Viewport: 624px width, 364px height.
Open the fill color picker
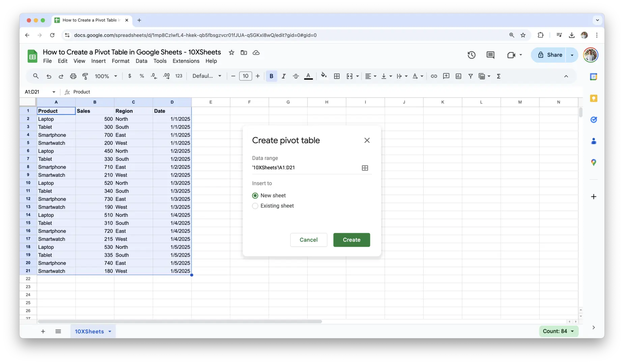[x=323, y=76]
